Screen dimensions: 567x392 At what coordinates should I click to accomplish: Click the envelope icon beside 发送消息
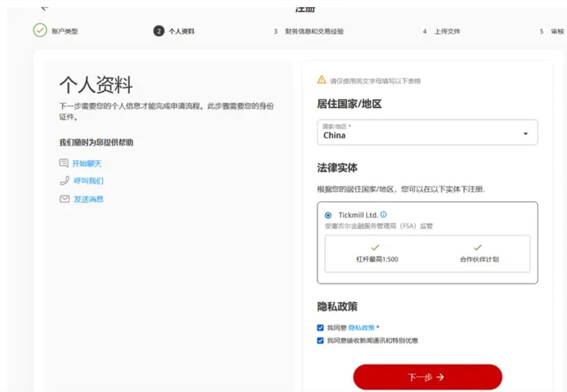[x=65, y=199]
